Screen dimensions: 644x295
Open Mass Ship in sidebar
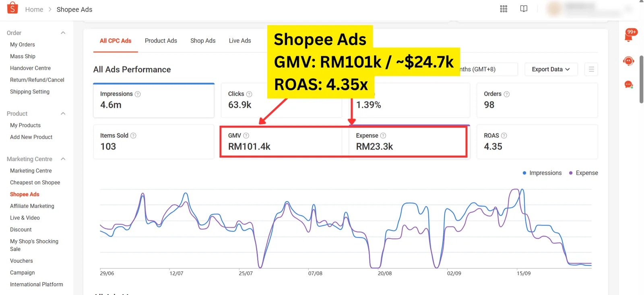(x=23, y=56)
